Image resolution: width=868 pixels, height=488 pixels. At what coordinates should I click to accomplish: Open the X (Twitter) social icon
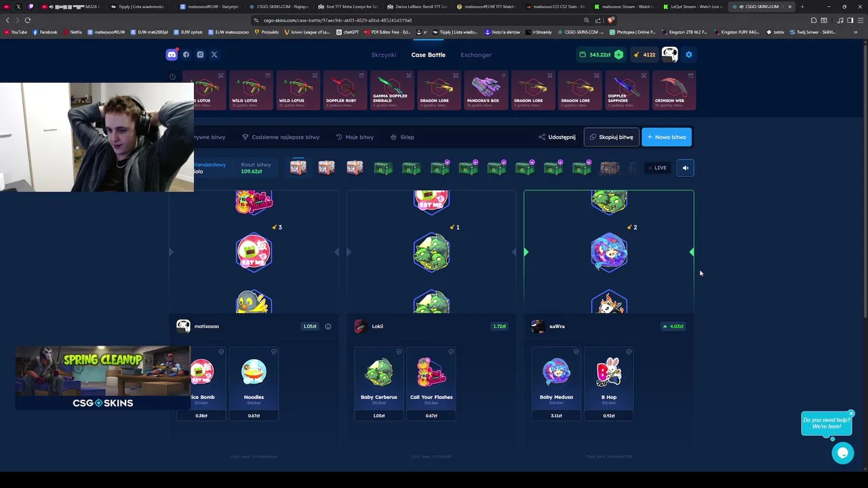(214, 55)
